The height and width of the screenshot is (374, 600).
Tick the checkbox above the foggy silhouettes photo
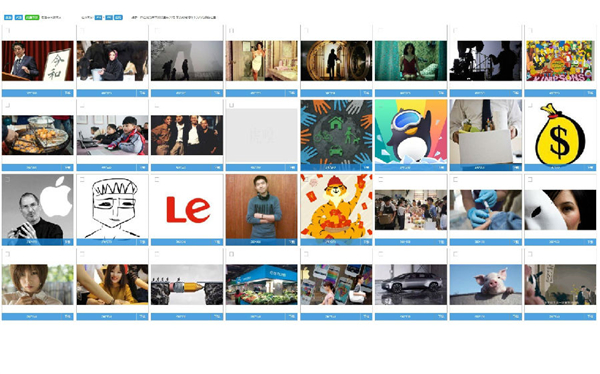[x=157, y=30]
